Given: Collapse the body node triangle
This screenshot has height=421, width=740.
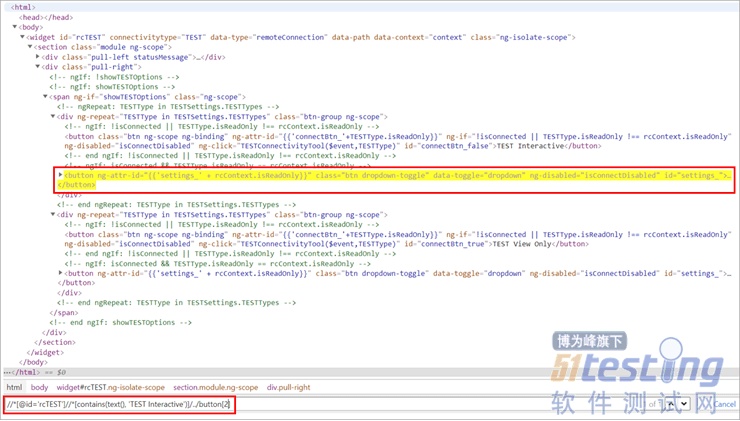Looking at the screenshot, I should pyautogui.click(x=15, y=27).
